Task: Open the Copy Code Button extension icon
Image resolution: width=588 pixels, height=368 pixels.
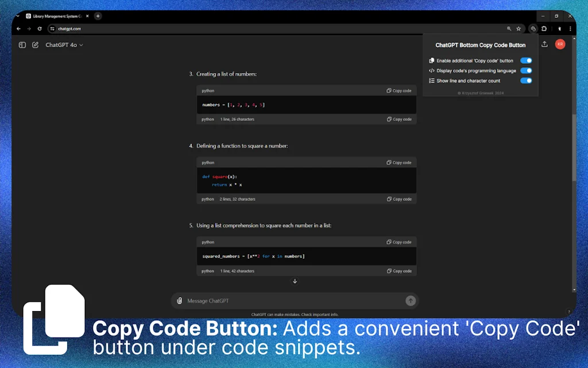Action: click(532, 28)
